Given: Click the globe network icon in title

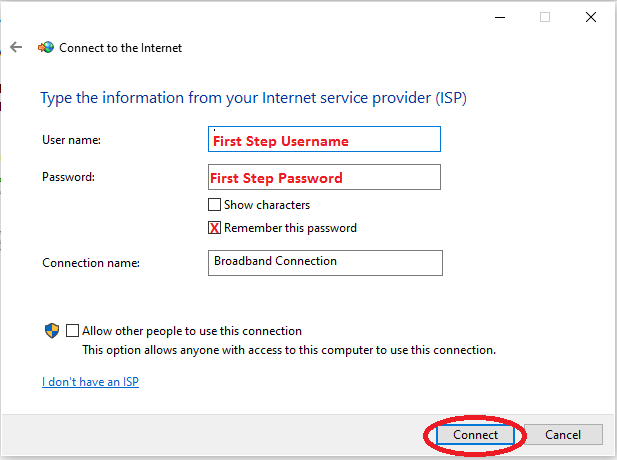Looking at the screenshot, I should tap(45, 47).
